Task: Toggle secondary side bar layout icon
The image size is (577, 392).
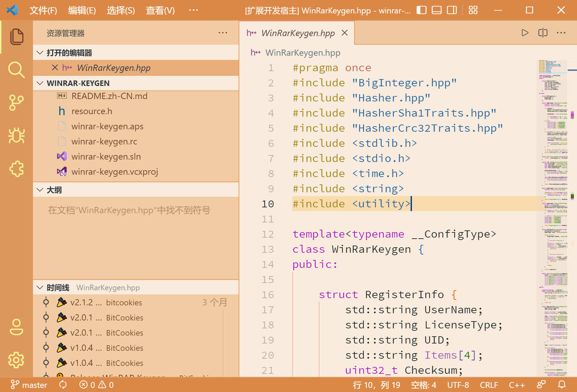Action: click(452, 10)
